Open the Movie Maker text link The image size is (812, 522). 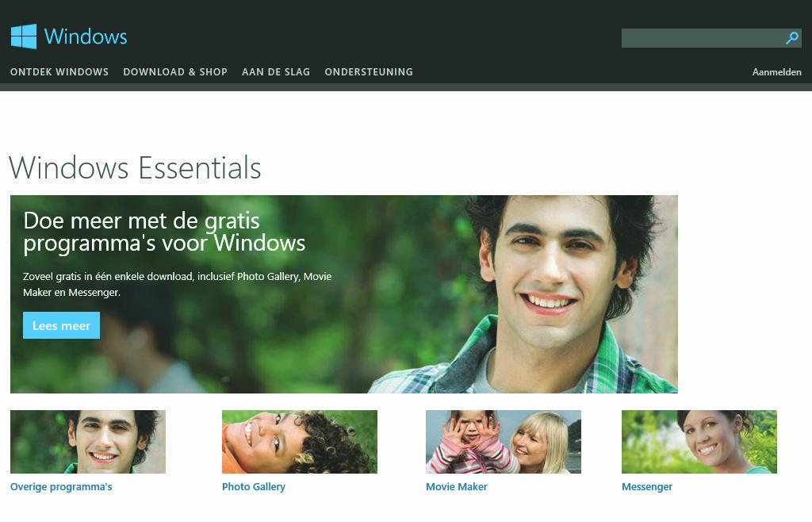[457, 487]
